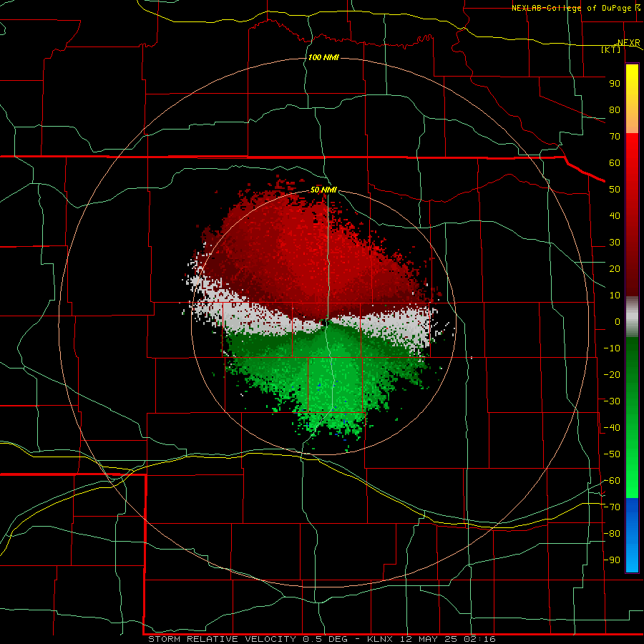Click the STORM RELATIVE VELOCITY caption text
Viewport: 644px width, 644px height.
coord(222,639)
